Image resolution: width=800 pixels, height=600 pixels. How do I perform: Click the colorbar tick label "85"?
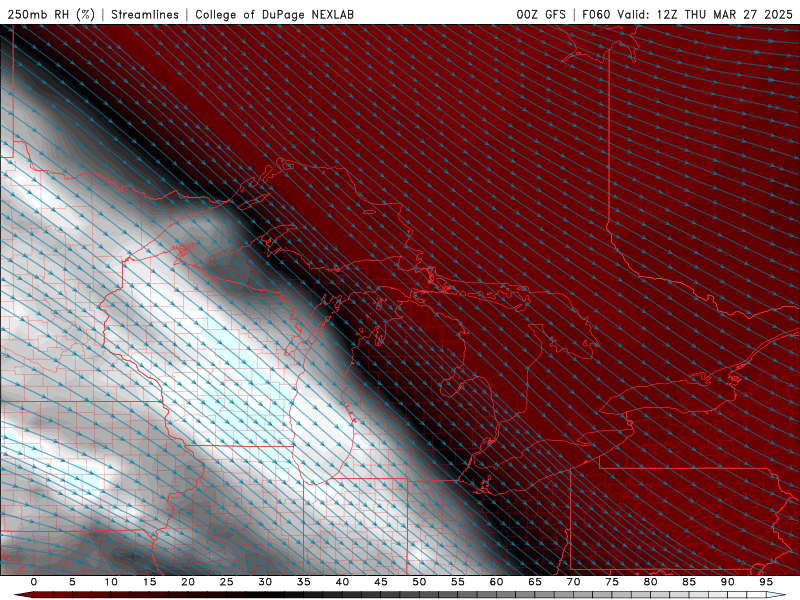pos(689,582)
